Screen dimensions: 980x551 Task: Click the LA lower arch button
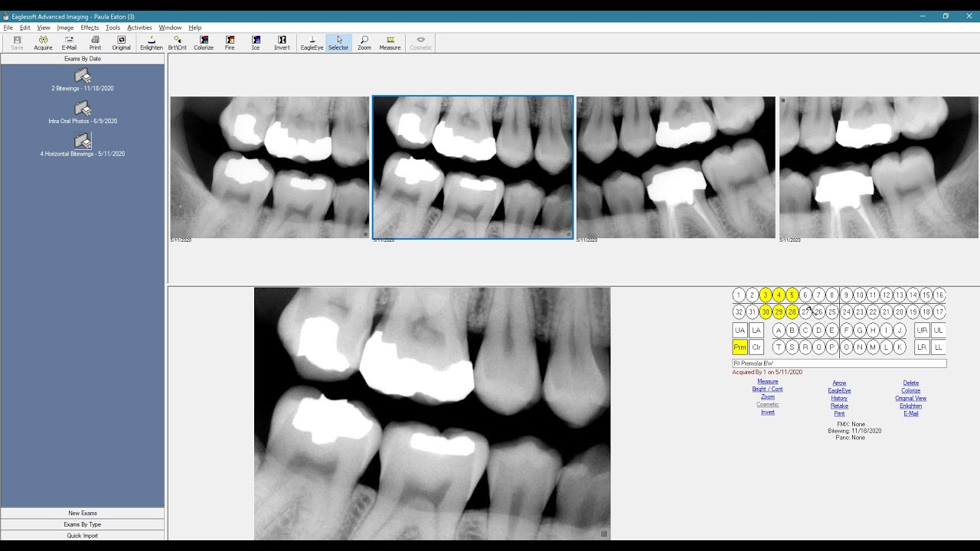click(x=756, y=330)
